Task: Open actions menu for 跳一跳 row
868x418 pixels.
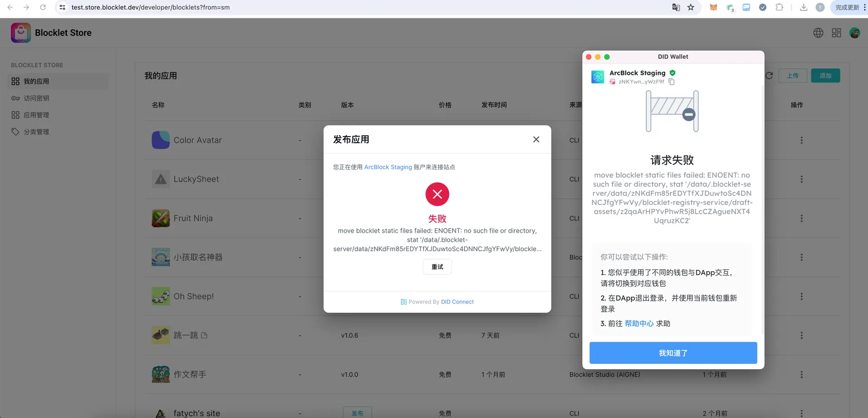Action: click(801, 336)
